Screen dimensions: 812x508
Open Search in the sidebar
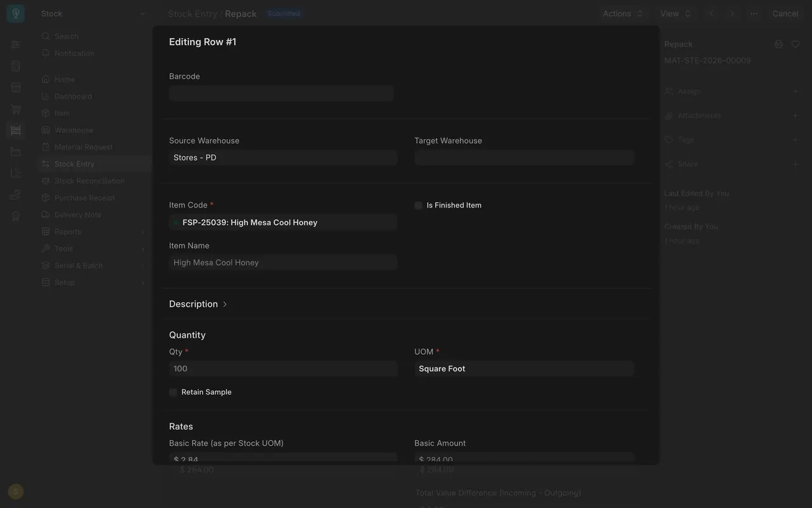(94, 36)
